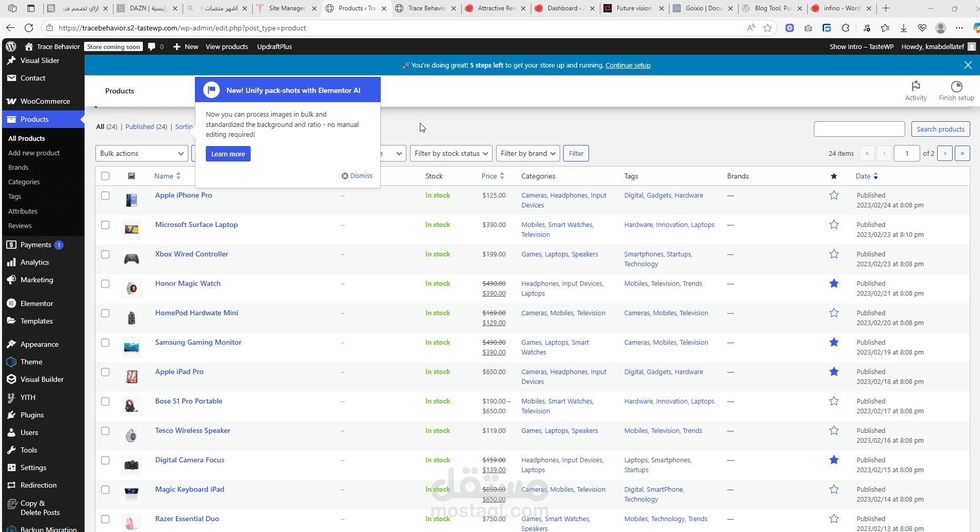Bookmark this page with the star icon
Screen dimensions: 980x532
point(767,28)
